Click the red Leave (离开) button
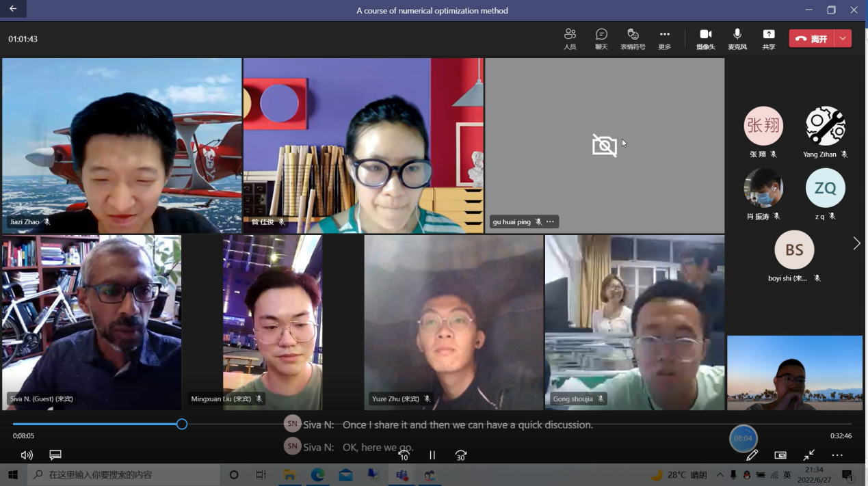The height and width of the screenshot is (486, 868). [811, 39]
